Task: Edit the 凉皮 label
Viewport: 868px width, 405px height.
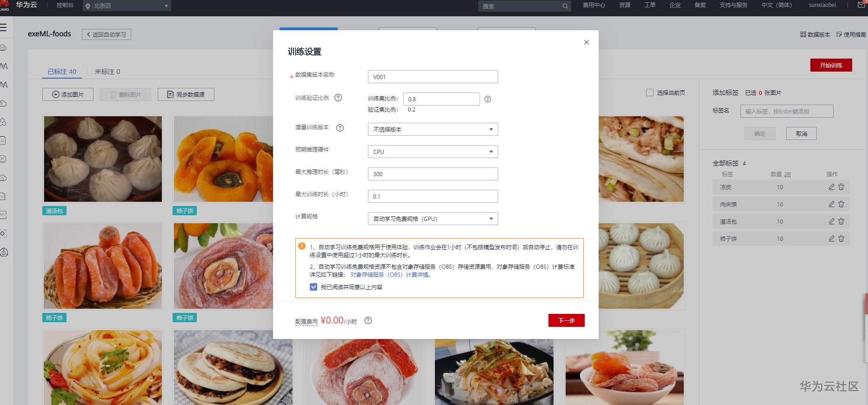Action: 832,187
